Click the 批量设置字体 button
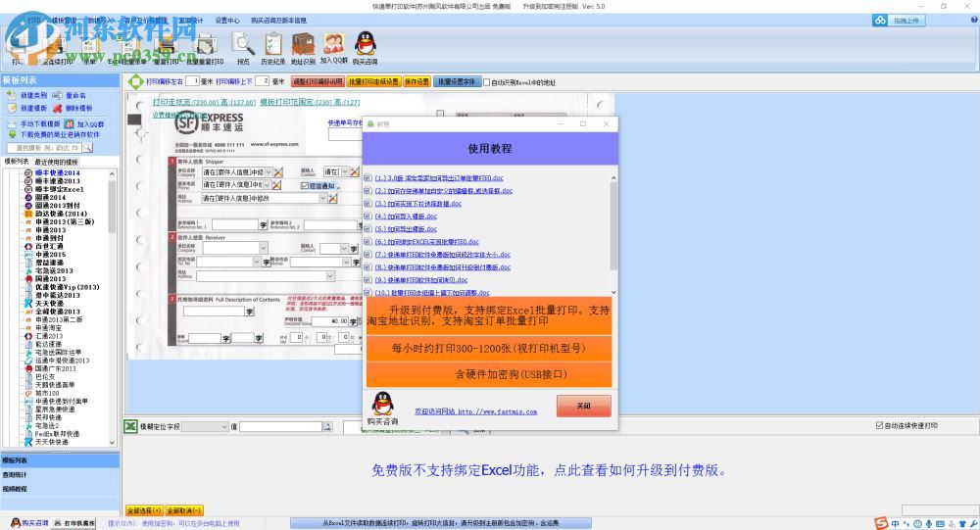The height and width of the screenshot is (530, 980). point(457,82)
